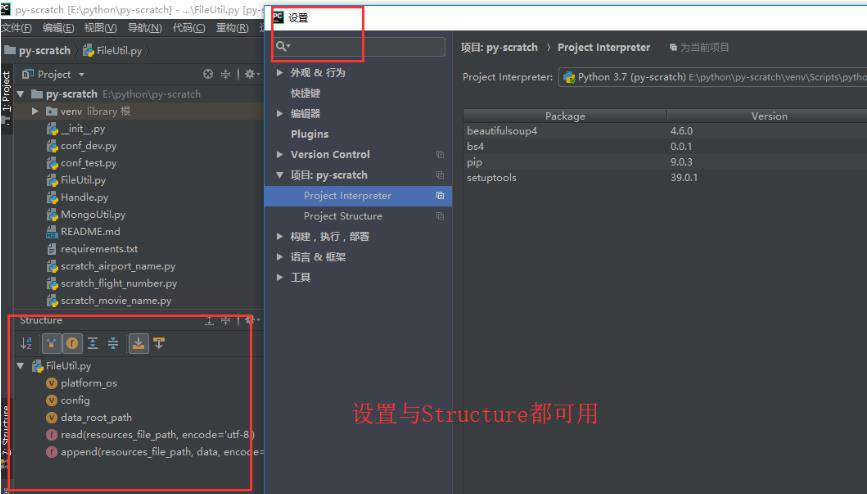Viewport: 867px width, 494px height.
Task: Click the Handle.py file icon
Action: coord(53,197)
